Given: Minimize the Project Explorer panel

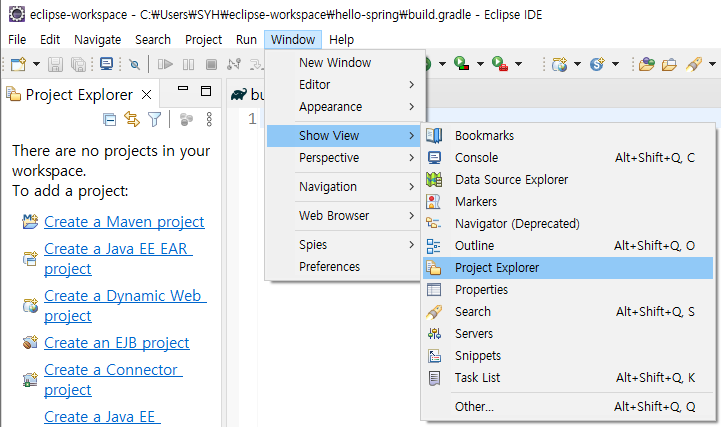Looking at the screenshot, I should (183, 89).
